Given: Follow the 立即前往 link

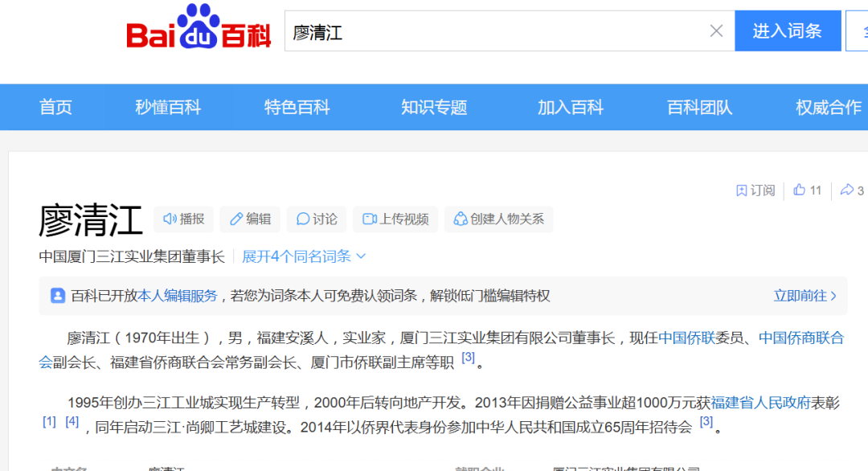Looking at the screenshot, I should (805, 296).
